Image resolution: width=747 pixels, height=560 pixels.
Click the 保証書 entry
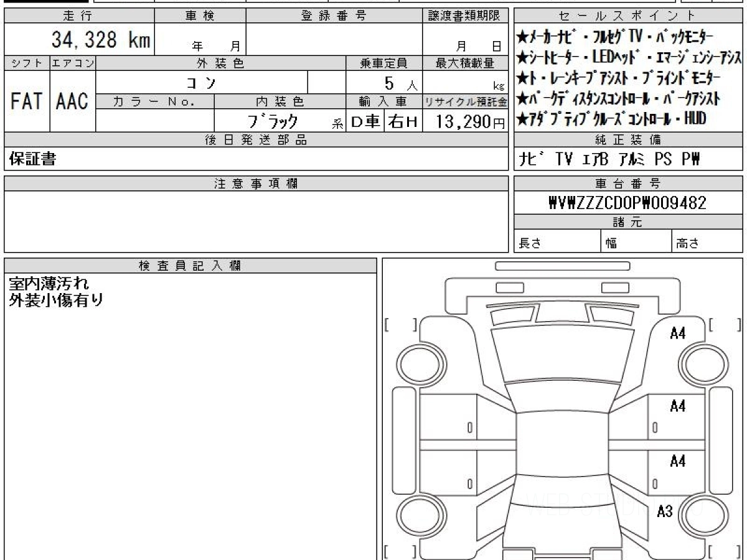coord(32,159)
